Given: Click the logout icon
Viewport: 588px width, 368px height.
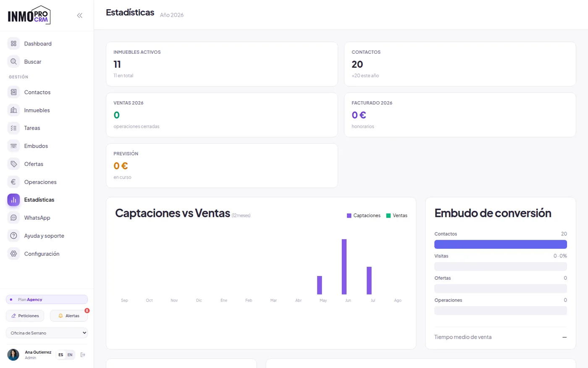Looking at the screenshot, I should 83,355.
